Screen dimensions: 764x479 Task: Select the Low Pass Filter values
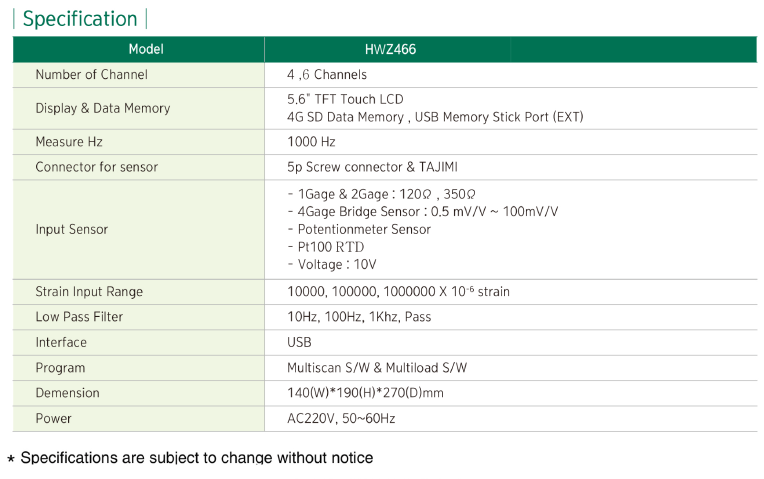(x=359, y=317)
